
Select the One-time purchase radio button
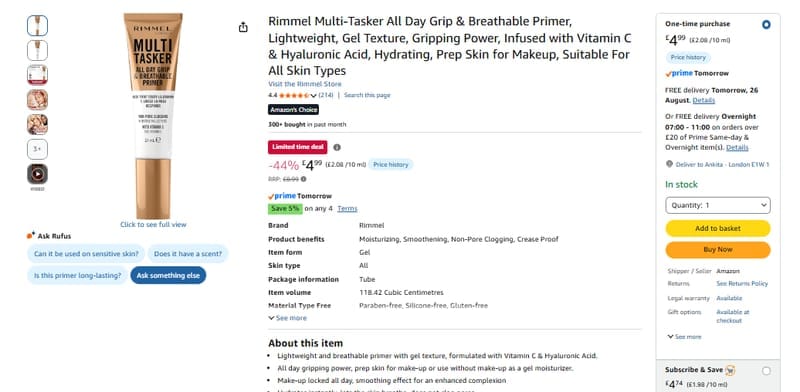[x=766, y=24]
